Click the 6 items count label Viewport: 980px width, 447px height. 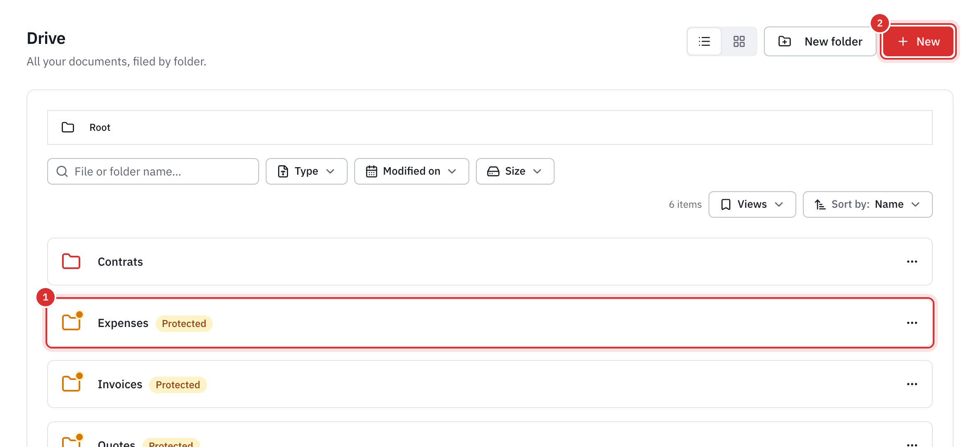tap(685, 204)
